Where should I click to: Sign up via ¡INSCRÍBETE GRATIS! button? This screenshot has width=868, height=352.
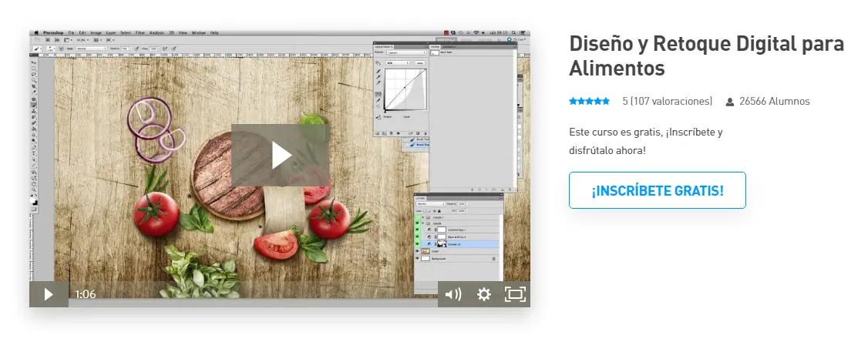pyautogui.click(x=657, y=190)
